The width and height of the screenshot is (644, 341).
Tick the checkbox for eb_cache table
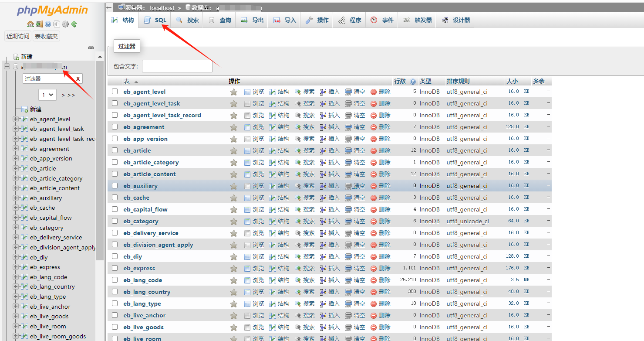(115, 198)
